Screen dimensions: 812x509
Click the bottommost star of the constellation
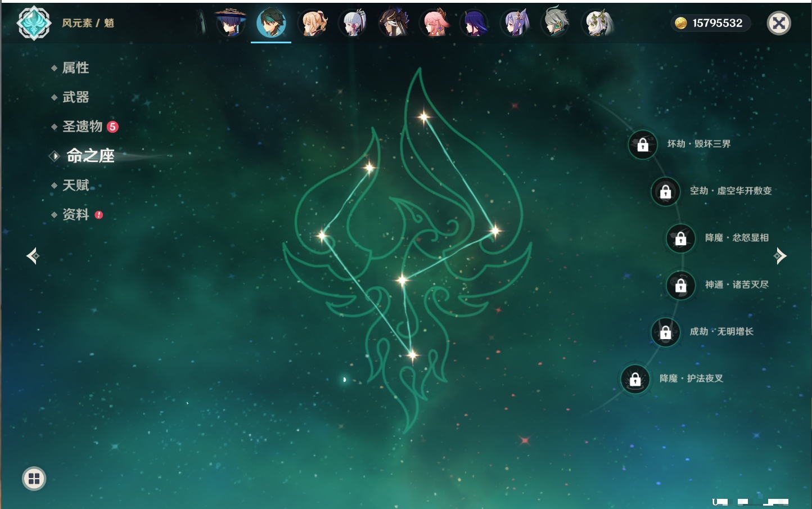click(412, 355)
